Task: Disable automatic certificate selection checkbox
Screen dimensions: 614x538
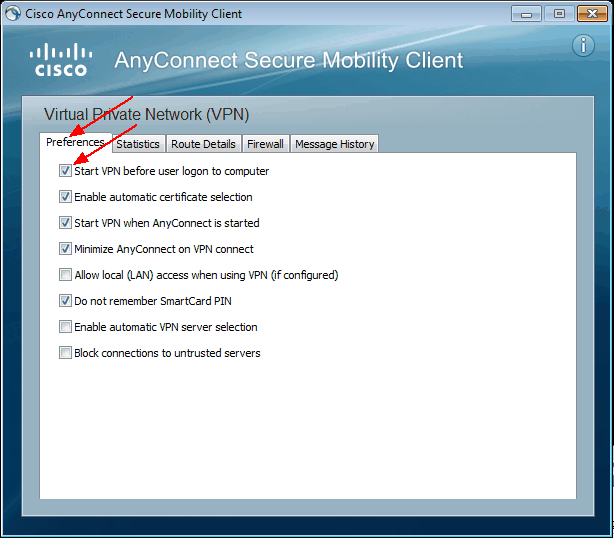Action: (65, 197)
